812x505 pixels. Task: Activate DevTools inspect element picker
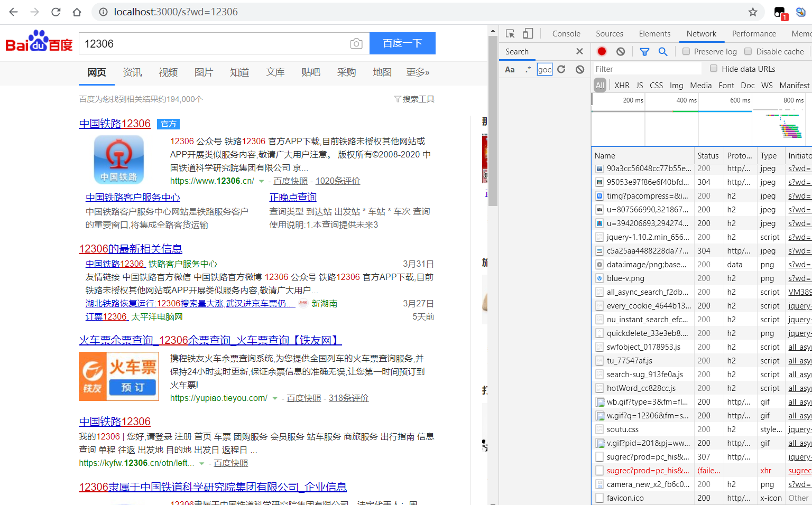[x=510, y=33]
